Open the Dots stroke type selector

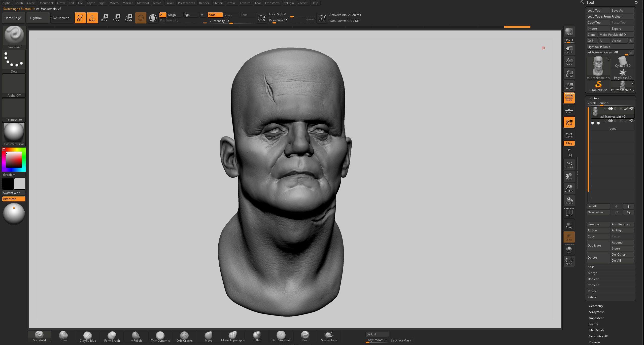[14, 62]
